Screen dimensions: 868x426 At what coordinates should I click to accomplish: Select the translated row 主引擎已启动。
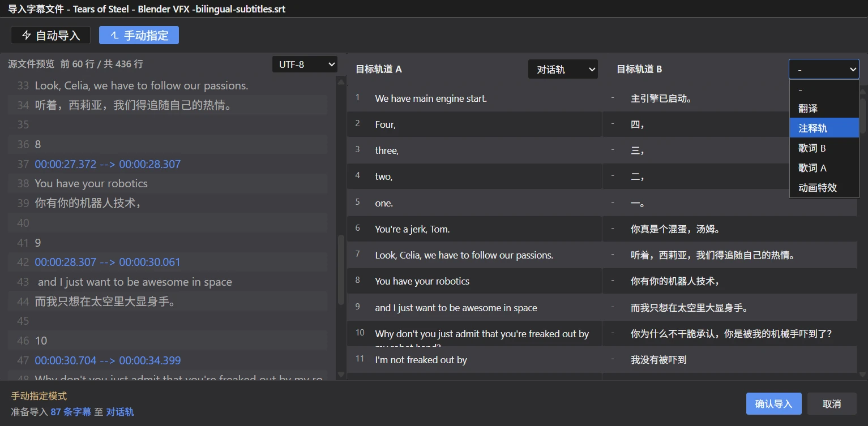(x=729, y=98)
